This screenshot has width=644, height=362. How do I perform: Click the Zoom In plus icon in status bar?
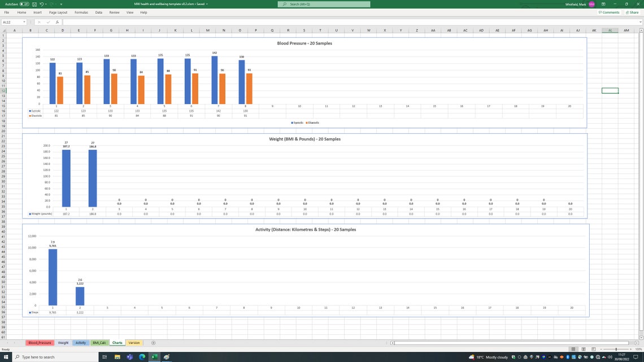point(631,349)
